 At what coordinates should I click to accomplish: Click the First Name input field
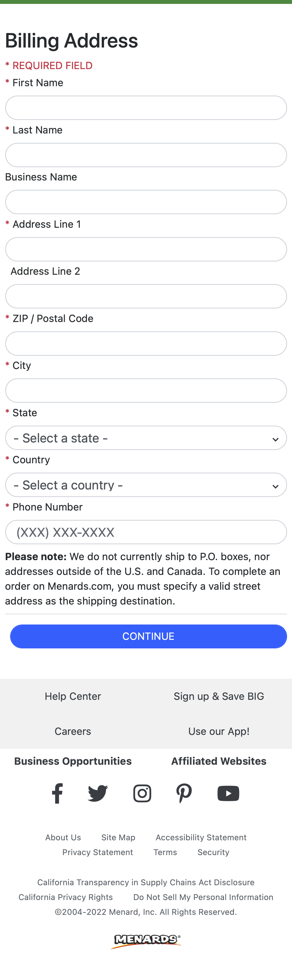point(146,108)
